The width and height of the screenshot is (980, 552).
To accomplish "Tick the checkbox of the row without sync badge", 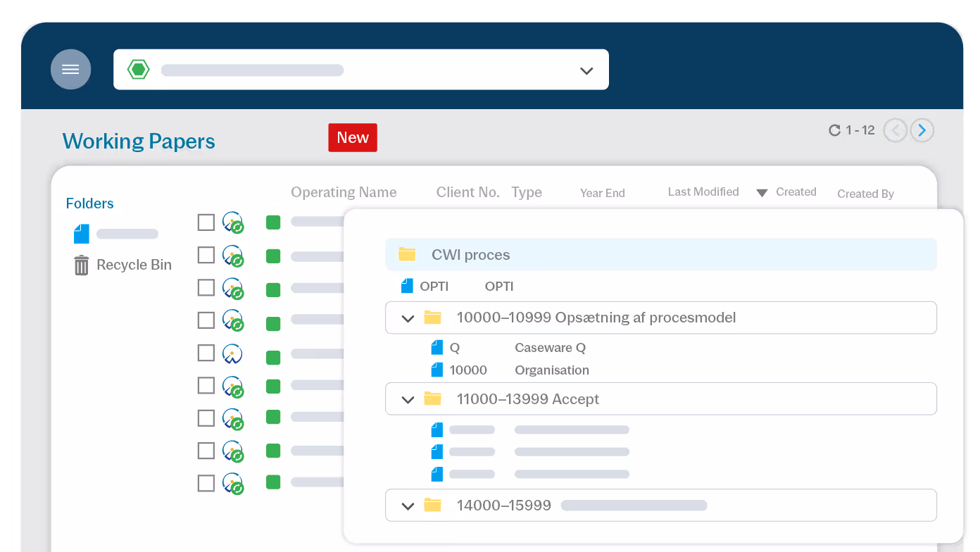I will (x=206, y=353).
